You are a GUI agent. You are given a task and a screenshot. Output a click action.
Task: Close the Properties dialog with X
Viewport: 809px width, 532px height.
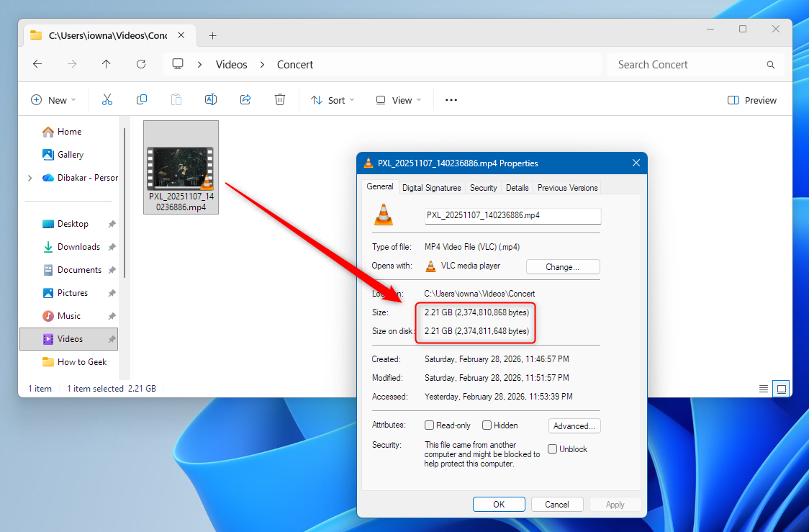636,163
